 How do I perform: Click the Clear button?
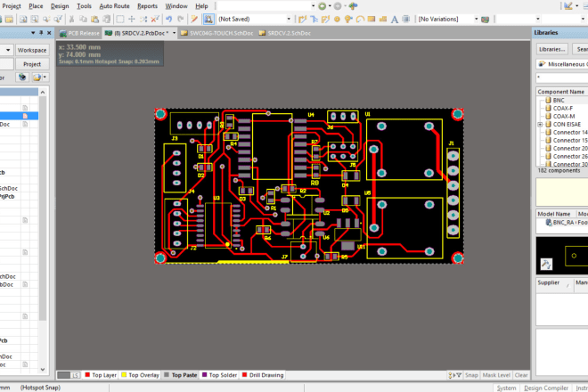[x=521, y=375]
